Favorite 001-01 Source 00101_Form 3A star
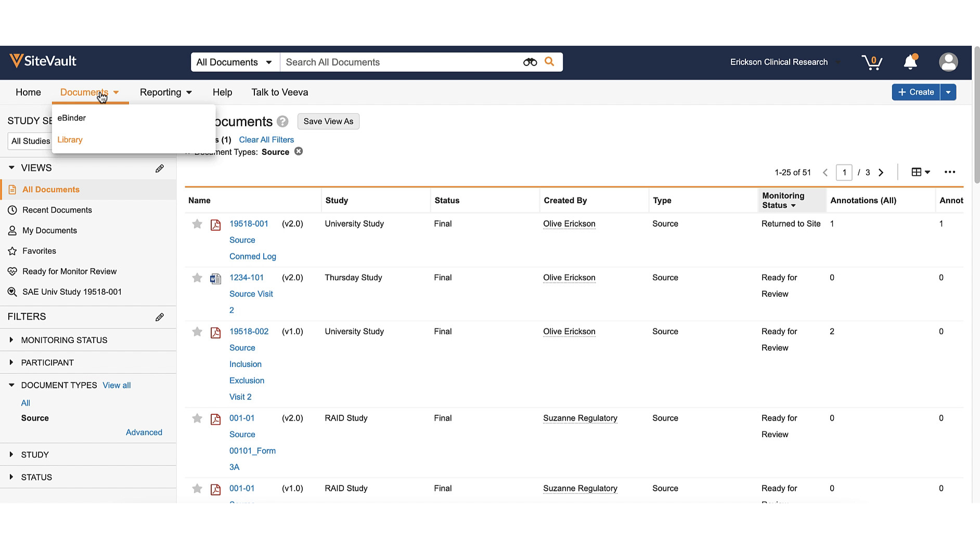The height and width of the screenshot is (549, 980). pos(197,418)
